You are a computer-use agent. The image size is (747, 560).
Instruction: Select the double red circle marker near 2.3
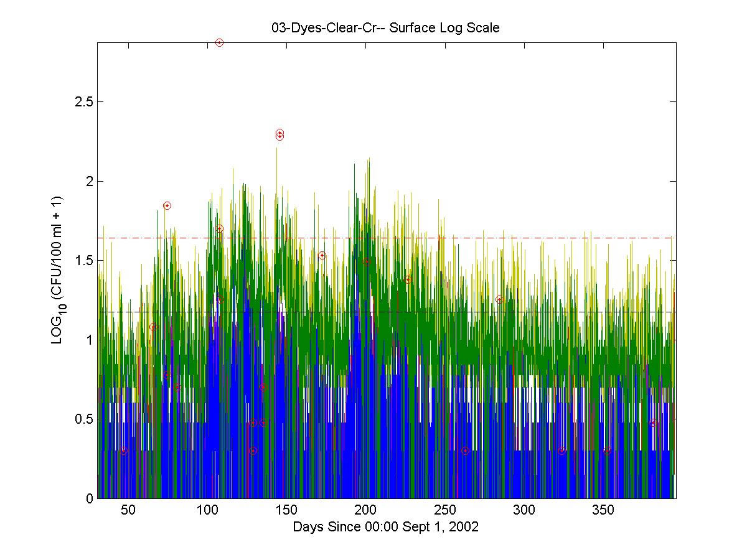[280, 134]
